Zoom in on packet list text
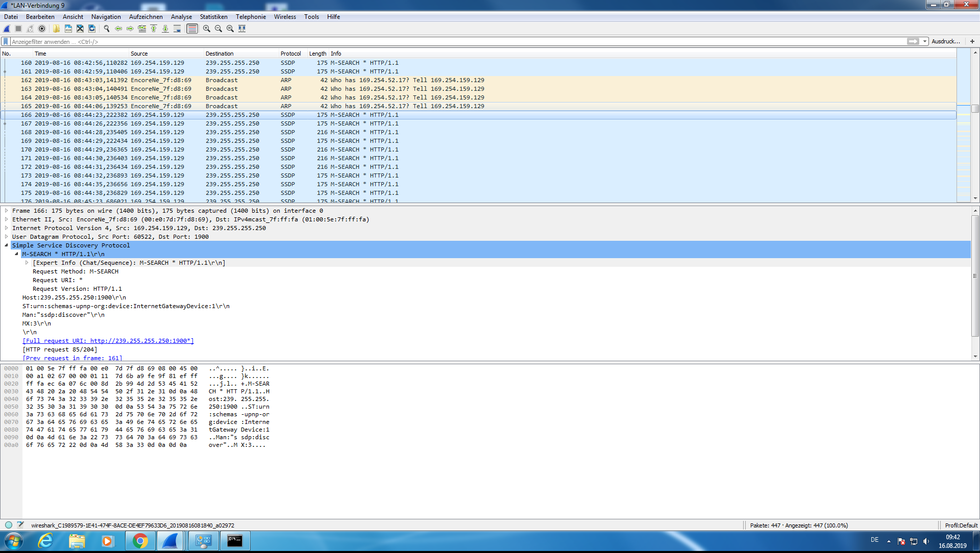The height and width of the screenshot is (553, 980). tap(207, 29)
